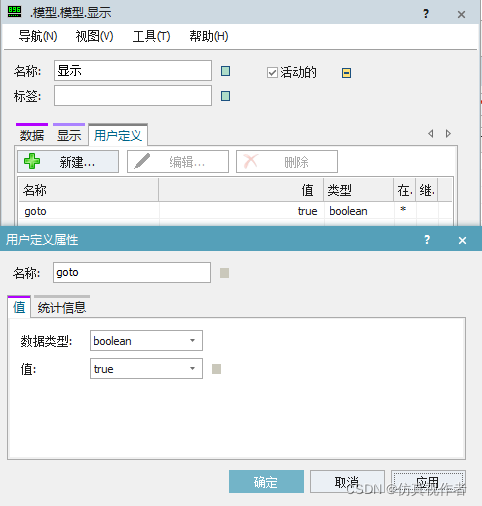This screenshot has width=482, height=506.
Task: Confirm with the 确定 button
Action: [266, 482]
